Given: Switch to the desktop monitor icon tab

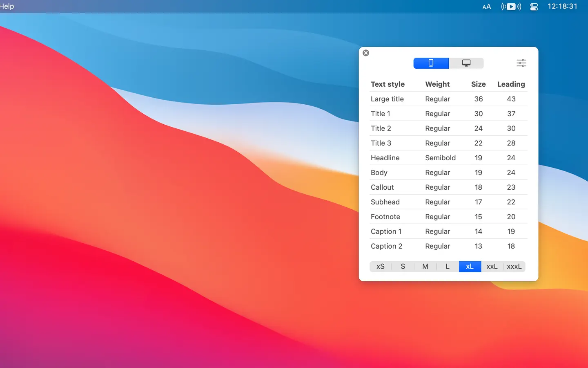Looking at the screenshot, I should click(466, 63).
